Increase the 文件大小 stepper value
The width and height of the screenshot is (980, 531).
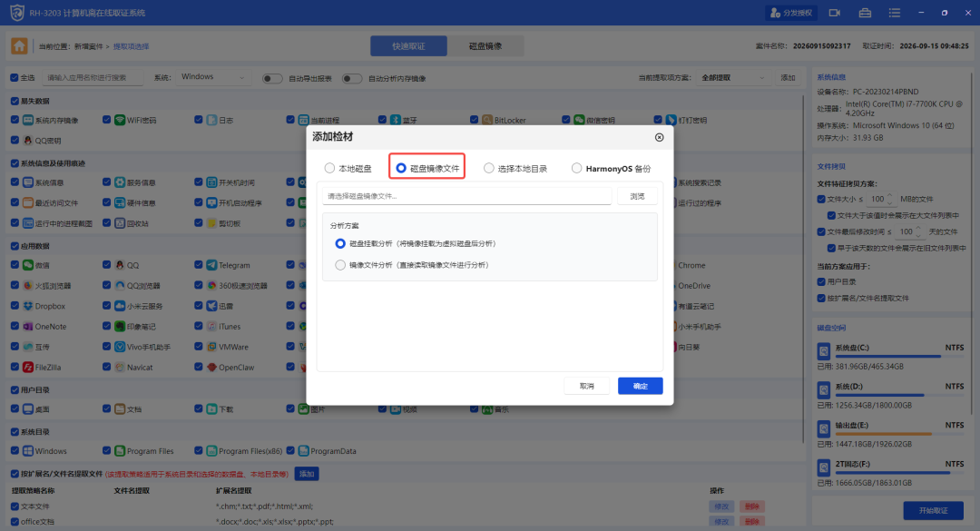(x=889, y=196)
